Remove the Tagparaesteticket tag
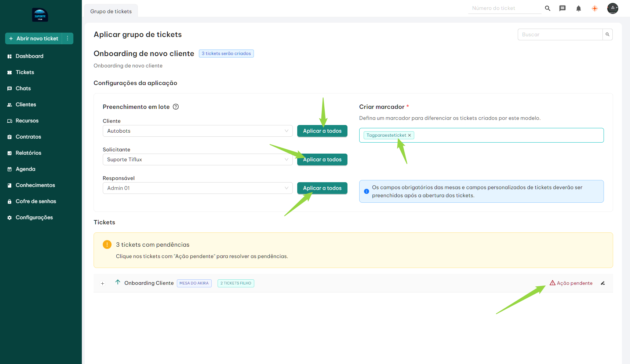 (x=409, y=135)
